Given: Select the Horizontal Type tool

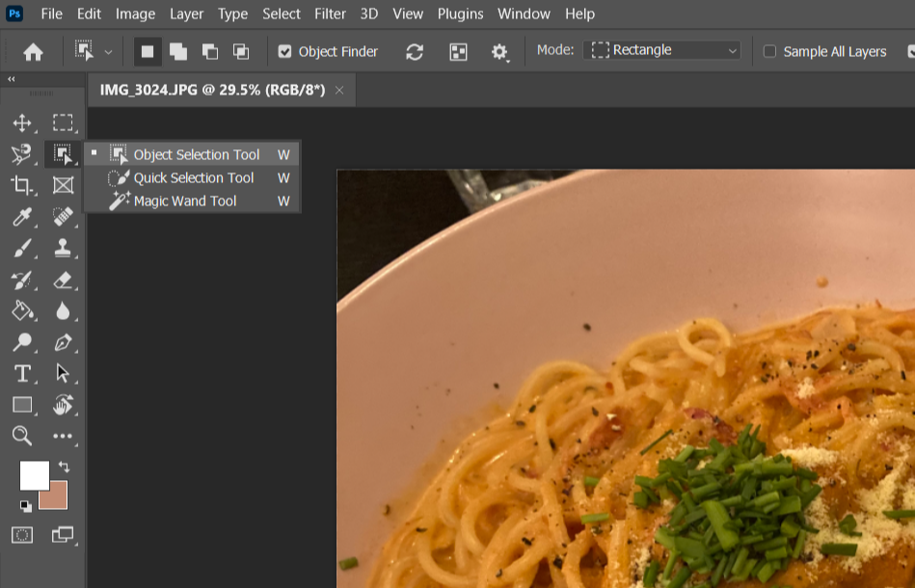Looking at the screenshot, I should (22, 373).
